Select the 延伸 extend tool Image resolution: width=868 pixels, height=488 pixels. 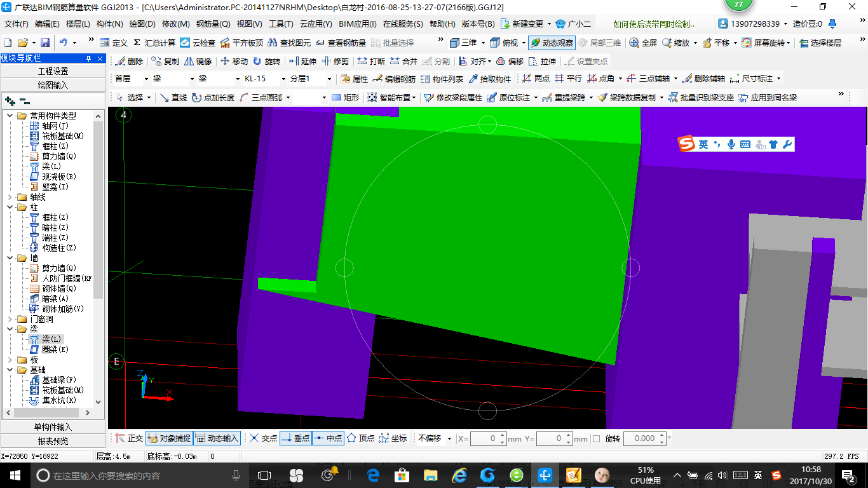pos(302,62)
